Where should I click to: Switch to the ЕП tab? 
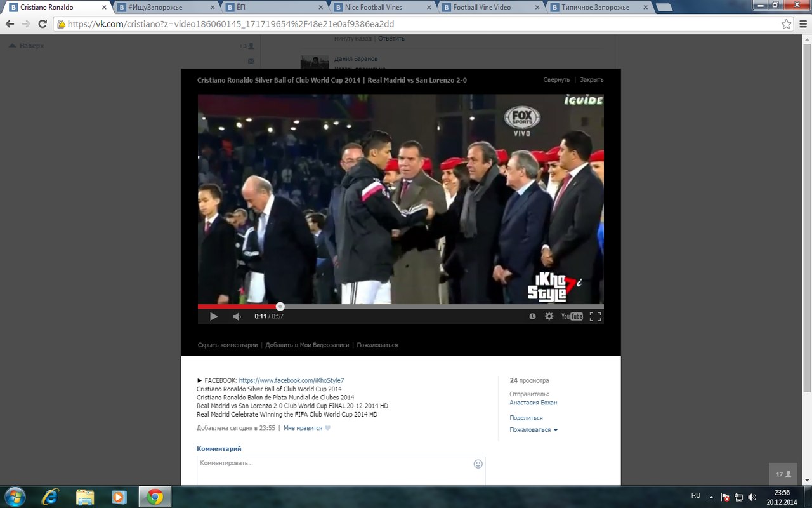tap(273, 8)
